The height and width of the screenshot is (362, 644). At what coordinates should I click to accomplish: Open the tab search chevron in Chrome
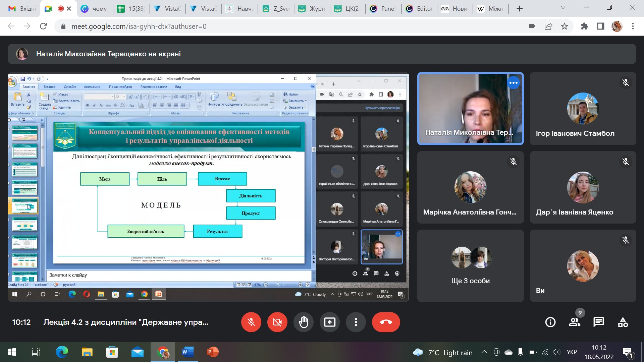point(563,8)
